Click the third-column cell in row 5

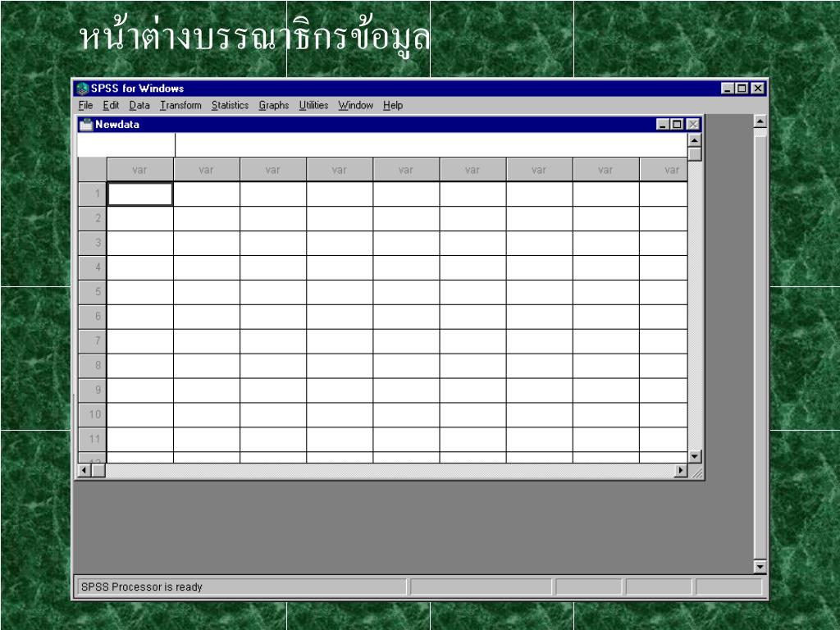pyautogui.click(x=272, y=293)
